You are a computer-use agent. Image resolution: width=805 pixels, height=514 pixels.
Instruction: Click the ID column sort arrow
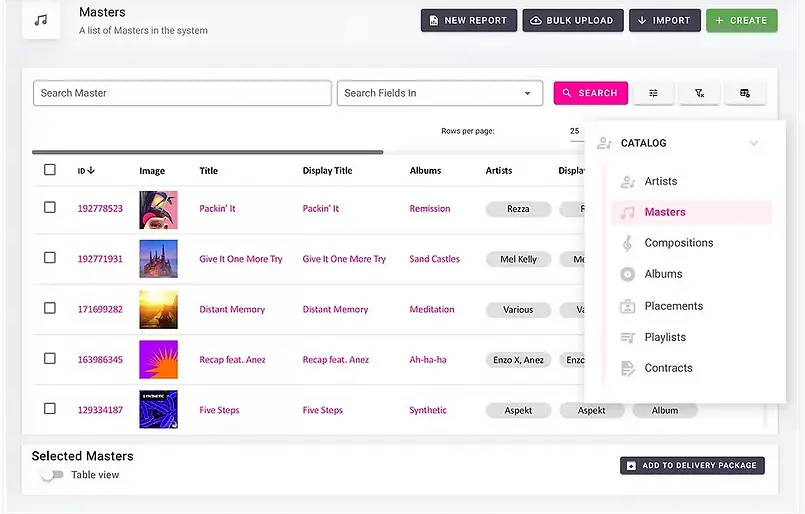(x=91, y=170)
